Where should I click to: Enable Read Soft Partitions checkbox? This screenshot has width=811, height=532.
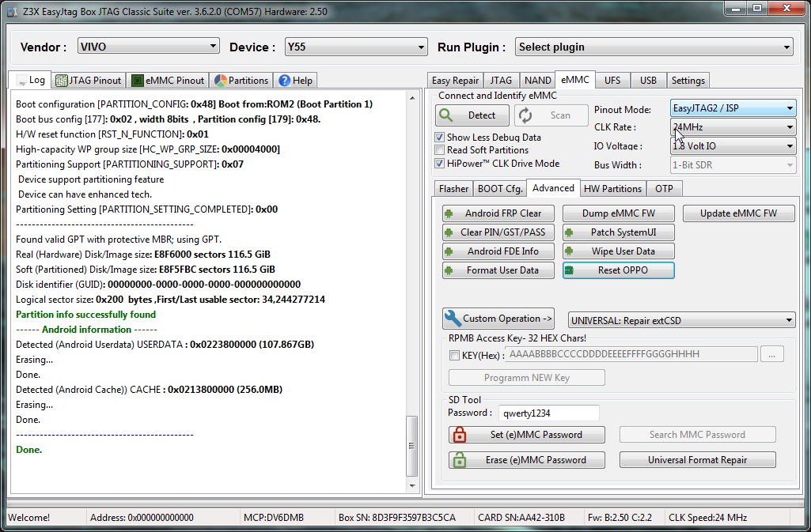pyautogui.click(x=440, y=150)
